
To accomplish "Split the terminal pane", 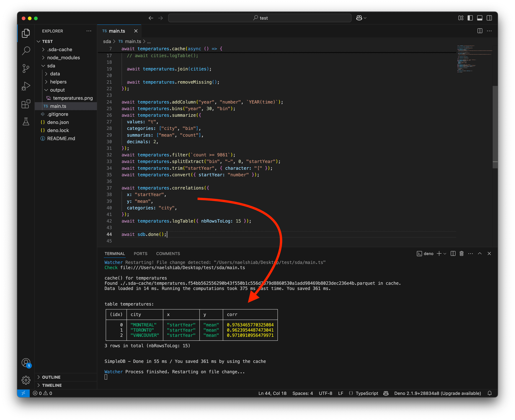I will [453, 253].
